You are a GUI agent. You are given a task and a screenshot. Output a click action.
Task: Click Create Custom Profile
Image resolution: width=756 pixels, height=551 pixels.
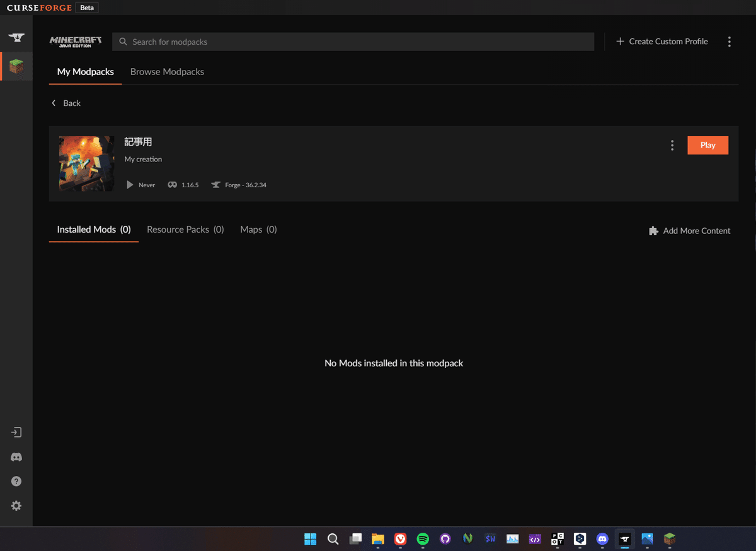[662, 41]
